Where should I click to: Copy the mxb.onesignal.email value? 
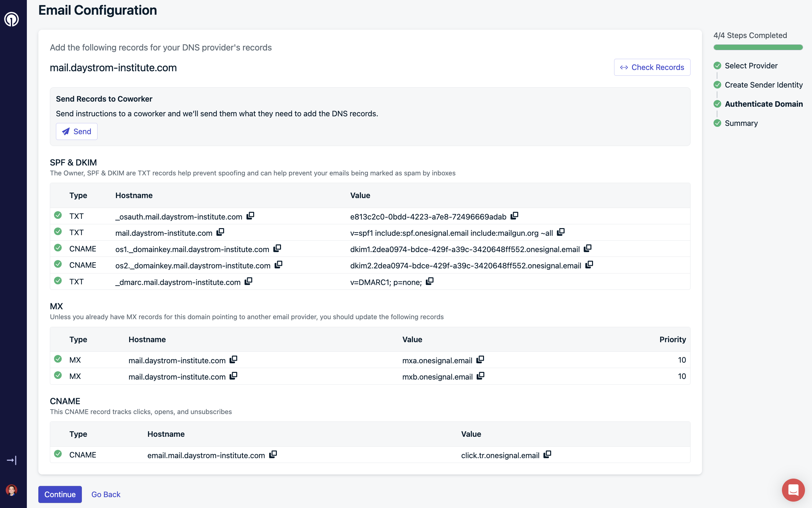click(480, 376)
